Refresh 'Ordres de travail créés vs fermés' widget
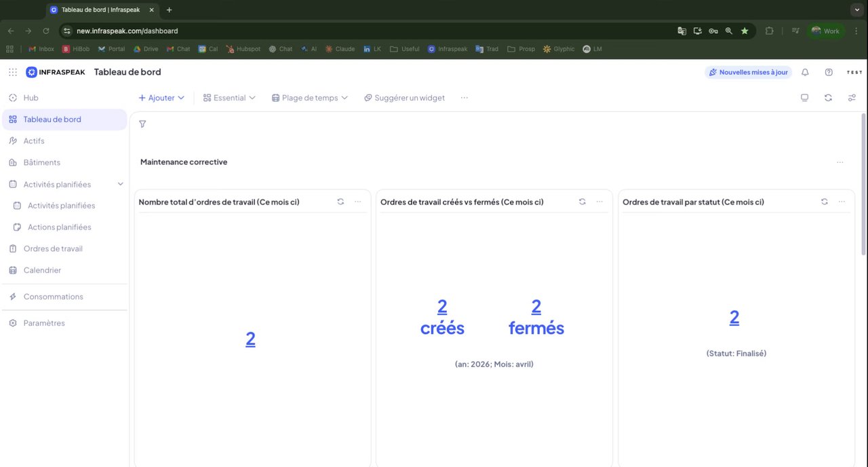This screenshot has height=467, width=868. coord(582,202)
